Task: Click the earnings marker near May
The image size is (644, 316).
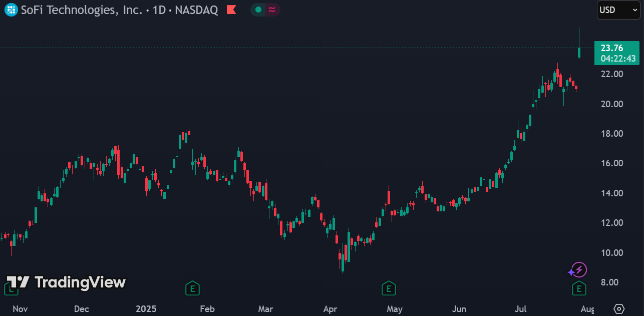Action: coord(389,288)
